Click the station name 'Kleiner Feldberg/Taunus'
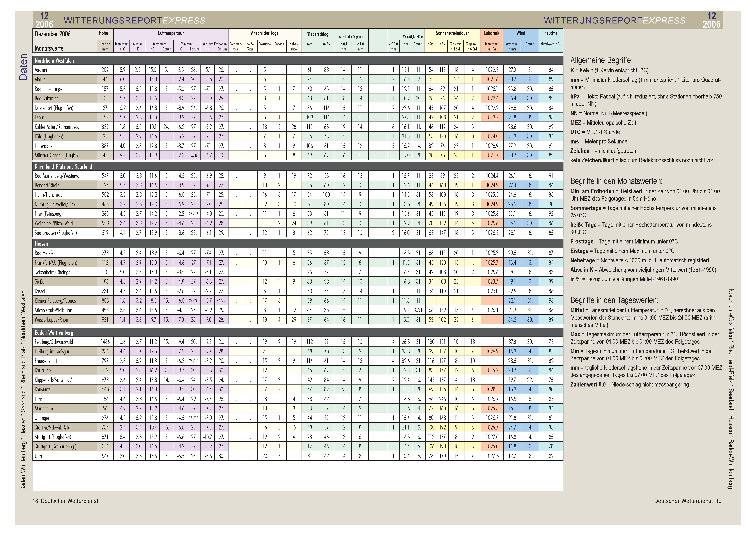This screenshot has width=756, height=535. coord(55,301)
